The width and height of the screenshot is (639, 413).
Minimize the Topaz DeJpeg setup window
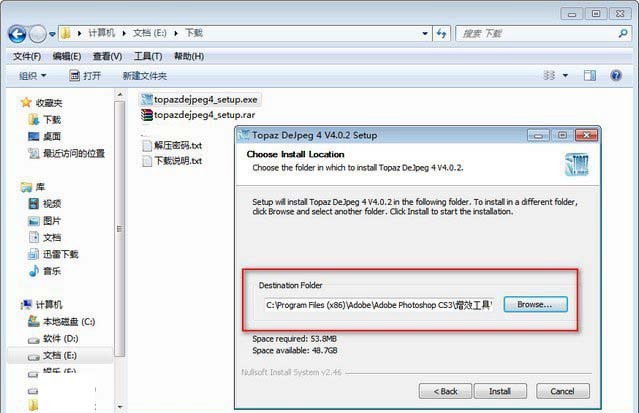[x=538, y=135]
